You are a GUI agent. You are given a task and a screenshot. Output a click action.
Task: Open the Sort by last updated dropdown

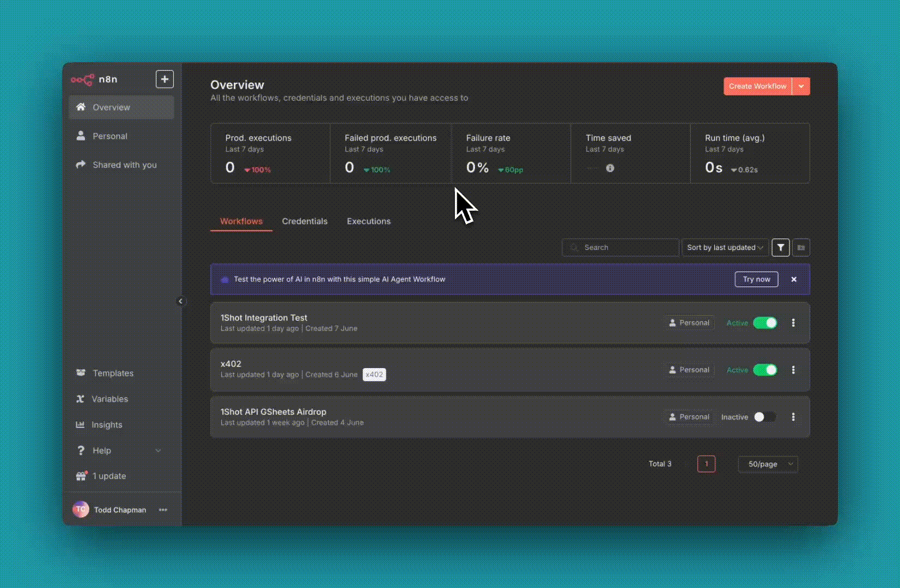[x=725, y=247]
